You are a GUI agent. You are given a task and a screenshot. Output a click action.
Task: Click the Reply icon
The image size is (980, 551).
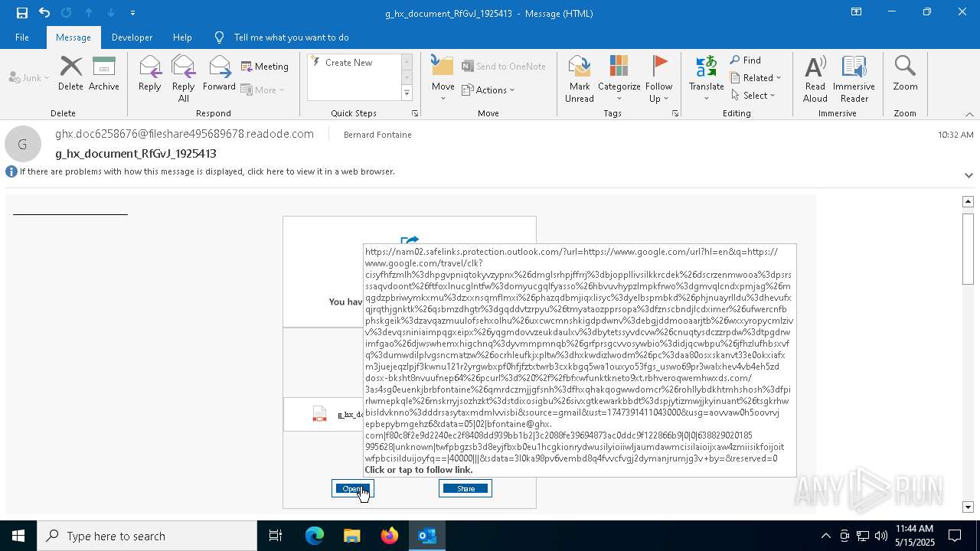pyautogui.click(x=150, y=74)
